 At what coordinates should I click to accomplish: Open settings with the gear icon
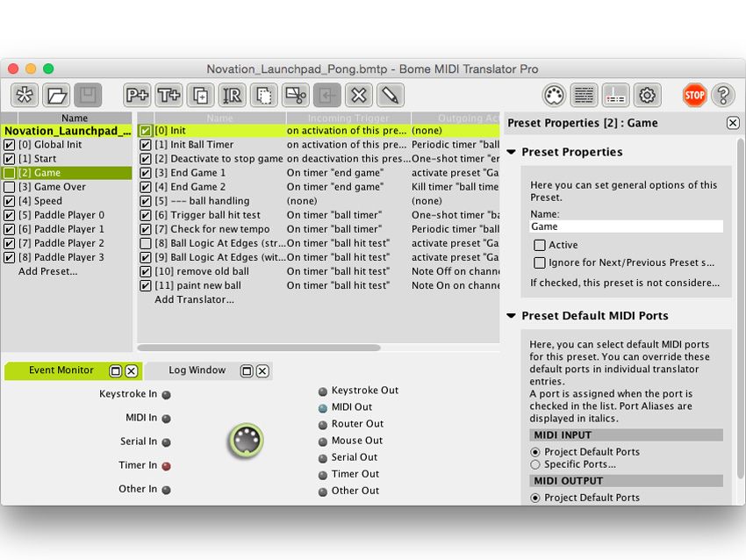[x=645, y=94]
